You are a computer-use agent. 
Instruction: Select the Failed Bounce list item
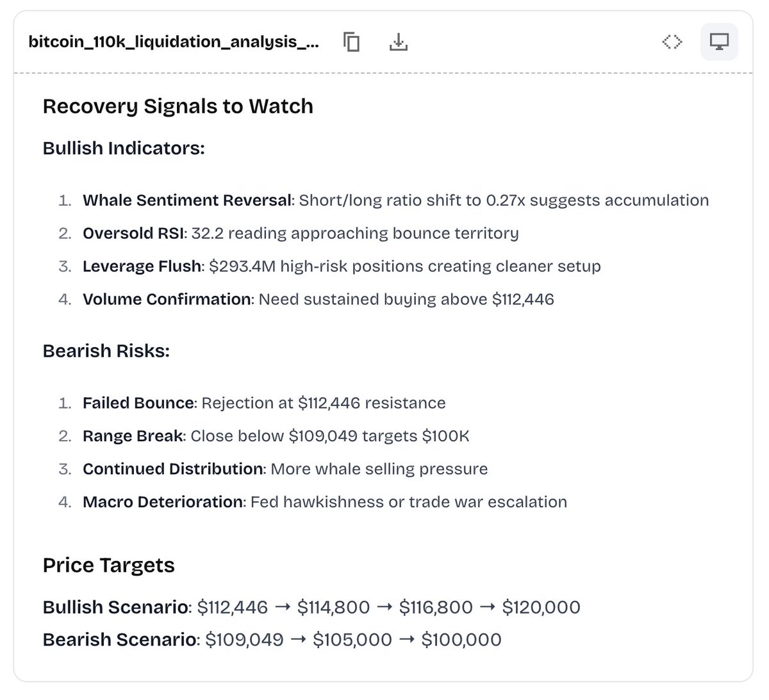point(264,403)
